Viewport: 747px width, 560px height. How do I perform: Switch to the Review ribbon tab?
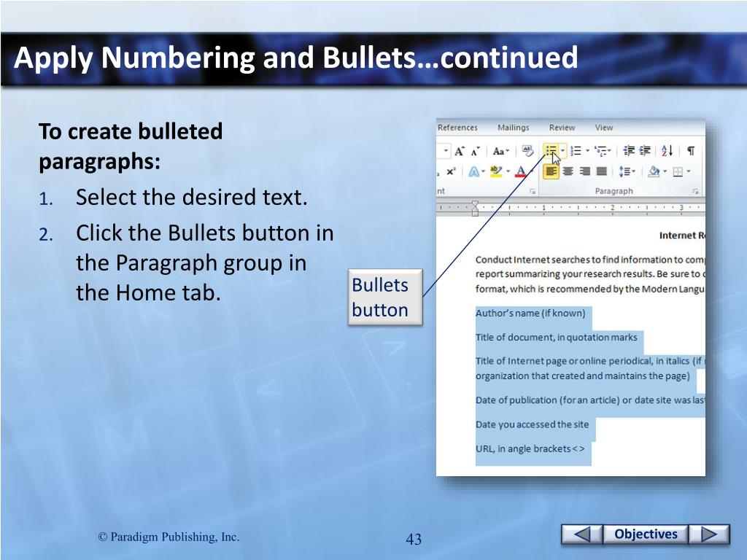point(562,128)
